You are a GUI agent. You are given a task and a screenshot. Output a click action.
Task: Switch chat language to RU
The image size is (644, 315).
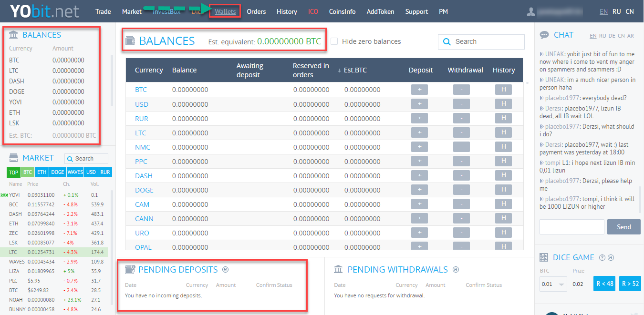point(602,36)
